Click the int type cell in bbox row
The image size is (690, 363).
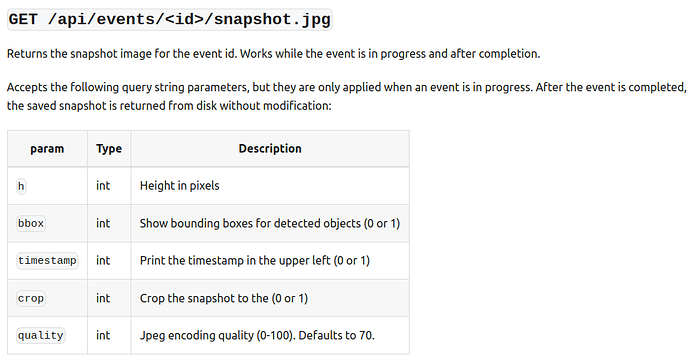pos(103,224)
